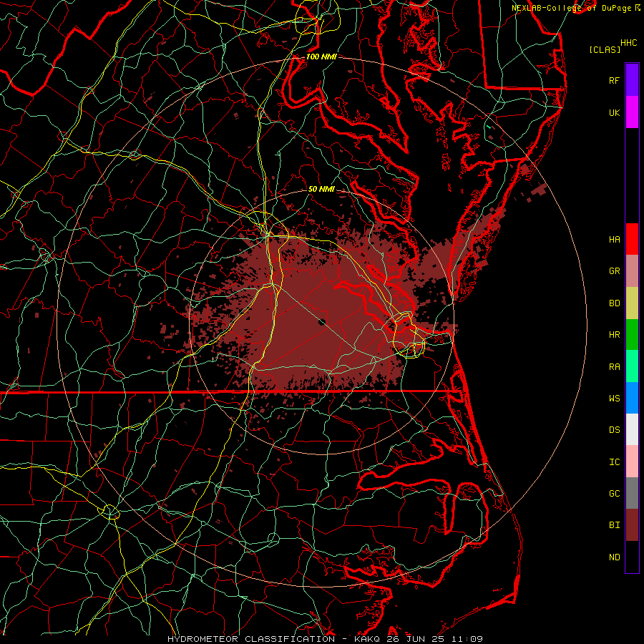Pick the yellow BD legend swatch
Image resolution: width=644 pixels, height=644 pixels.
click(x=632, y=303)
